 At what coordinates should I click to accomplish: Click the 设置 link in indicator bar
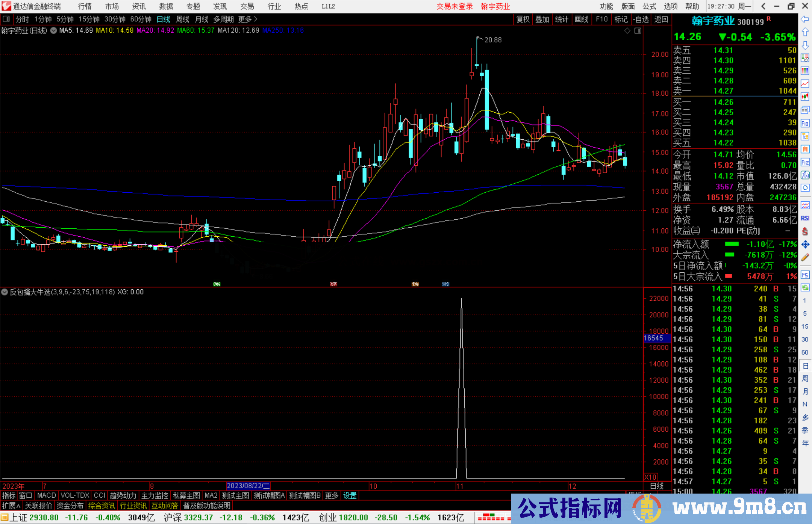350,495
